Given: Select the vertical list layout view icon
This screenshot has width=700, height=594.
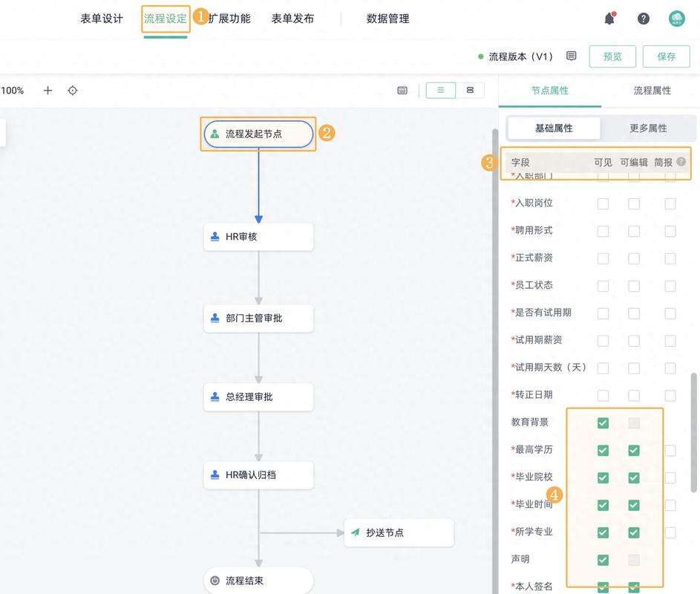Looking at the screenshot, I should pos(441,89).
